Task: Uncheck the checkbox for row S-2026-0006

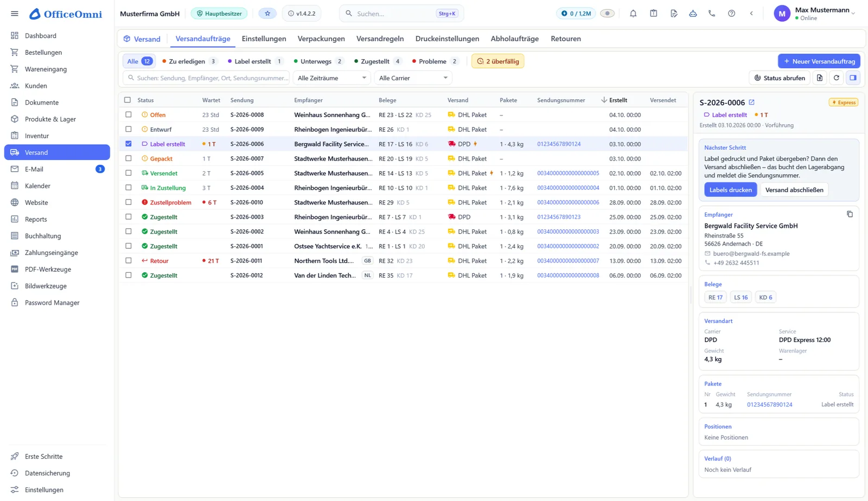Action: (x=129, y=144)
